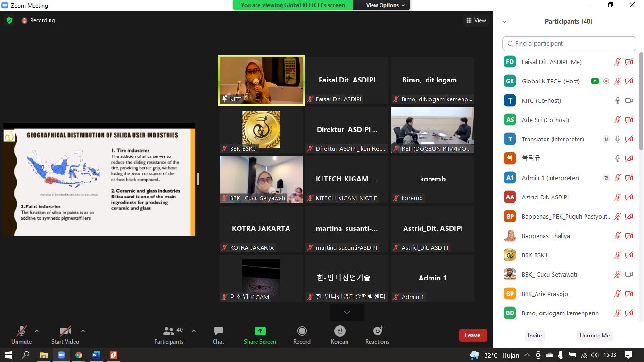The image size is (644, 362).
Task: Click the divider handle beside shared screen
Action: pyautogui.click(x=198, y=179)
